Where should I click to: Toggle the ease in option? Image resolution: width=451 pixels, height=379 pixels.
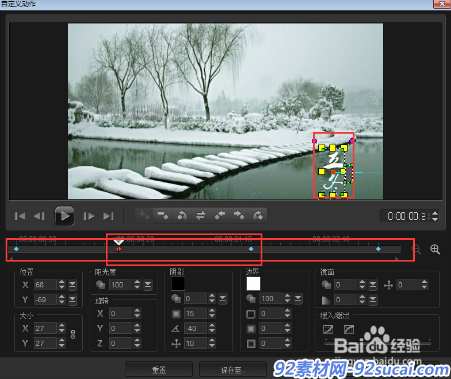[x=328, y=329]
